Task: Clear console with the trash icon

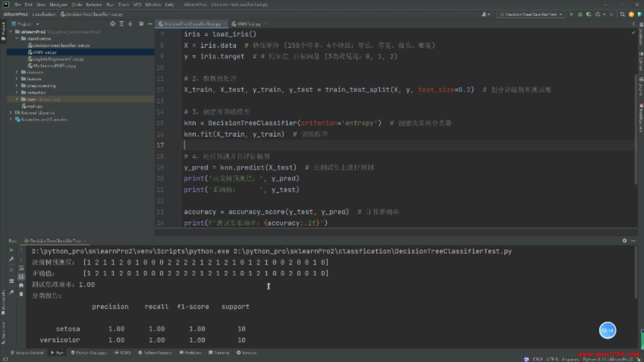Action: point(21,294)
